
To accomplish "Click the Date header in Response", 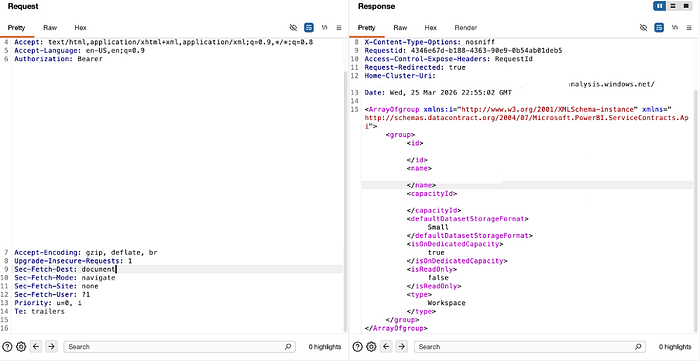I will coord(438,93).
